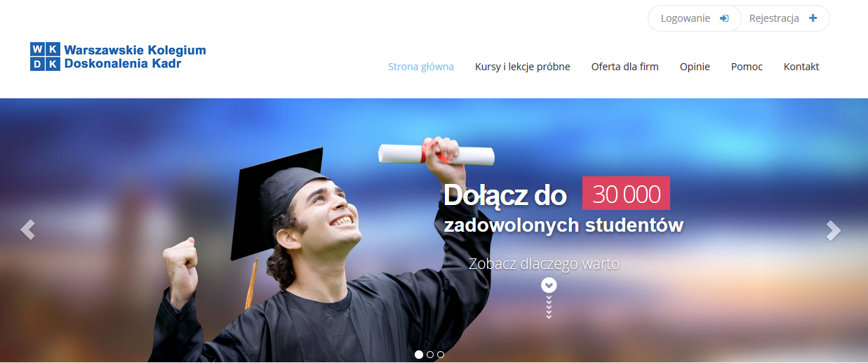This screenshot has height=363, width=868.
Task: Open the Kontakt page
Action: (801, 67)
